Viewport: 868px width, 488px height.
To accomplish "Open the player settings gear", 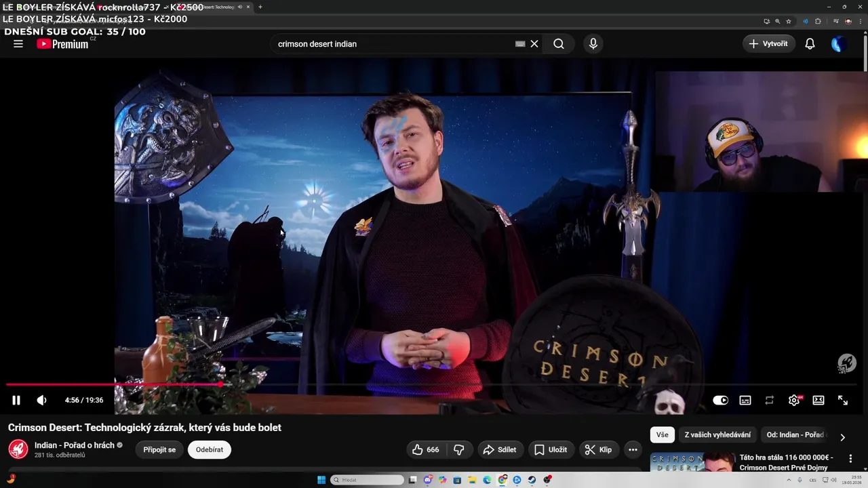I will (794, 400).
